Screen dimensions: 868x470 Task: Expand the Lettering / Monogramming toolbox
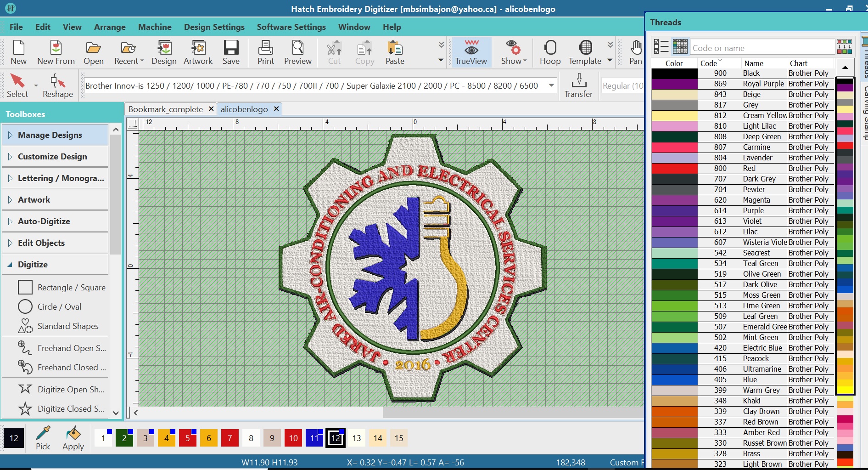tap(55, 178)
